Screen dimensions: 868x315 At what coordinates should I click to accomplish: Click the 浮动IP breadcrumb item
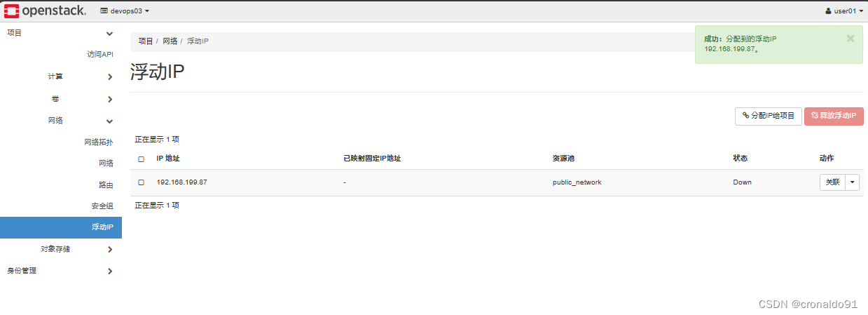coord(198,41)
